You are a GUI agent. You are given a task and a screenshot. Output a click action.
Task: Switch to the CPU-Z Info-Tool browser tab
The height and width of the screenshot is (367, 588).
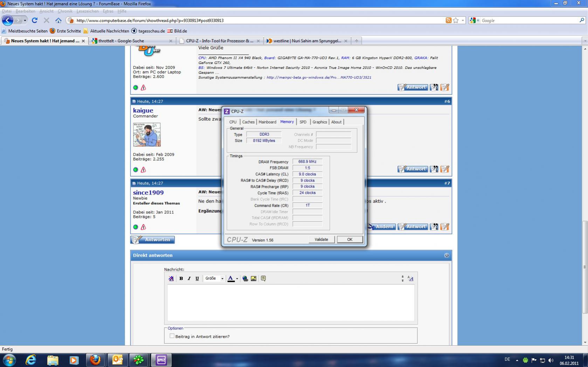tap(220, 41)
